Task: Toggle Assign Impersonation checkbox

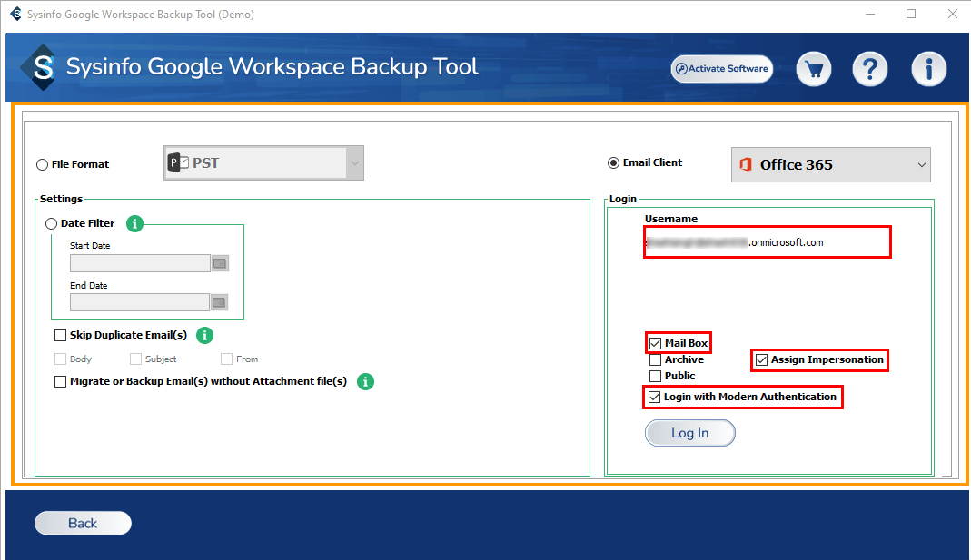Action: coord(762,359)
